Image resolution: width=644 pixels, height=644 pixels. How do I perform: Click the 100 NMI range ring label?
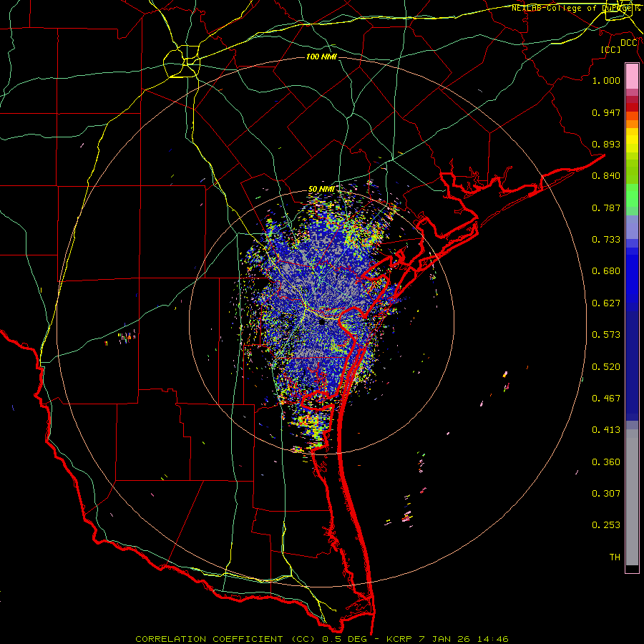[321, 57]
